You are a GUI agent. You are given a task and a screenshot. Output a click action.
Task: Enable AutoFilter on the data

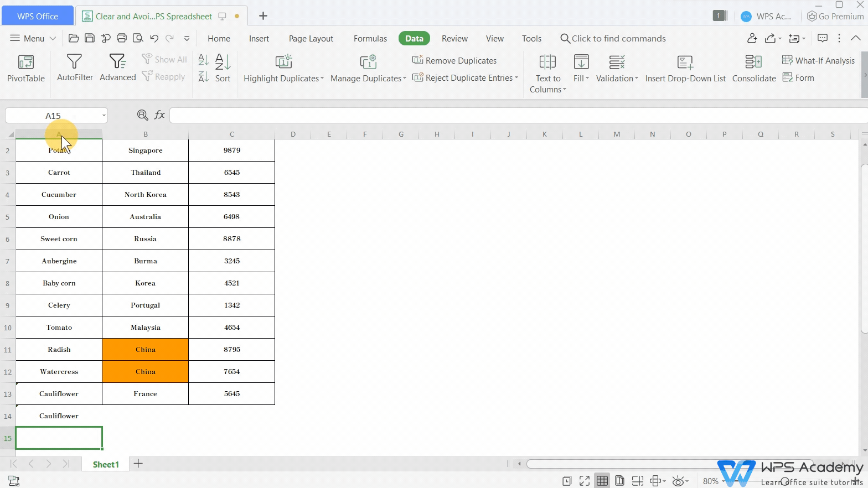(75, 69)
